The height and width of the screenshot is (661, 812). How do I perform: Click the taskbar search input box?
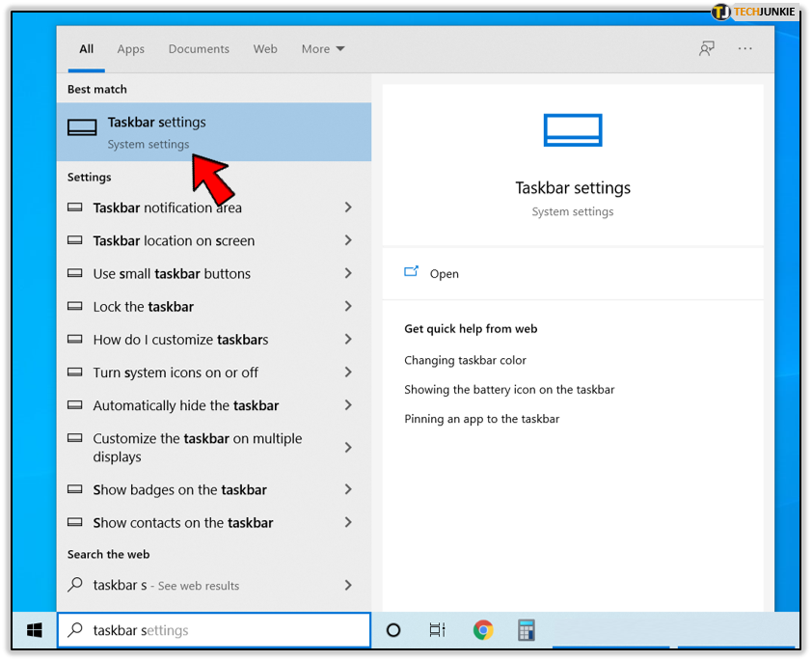click(x=214, y=630)
